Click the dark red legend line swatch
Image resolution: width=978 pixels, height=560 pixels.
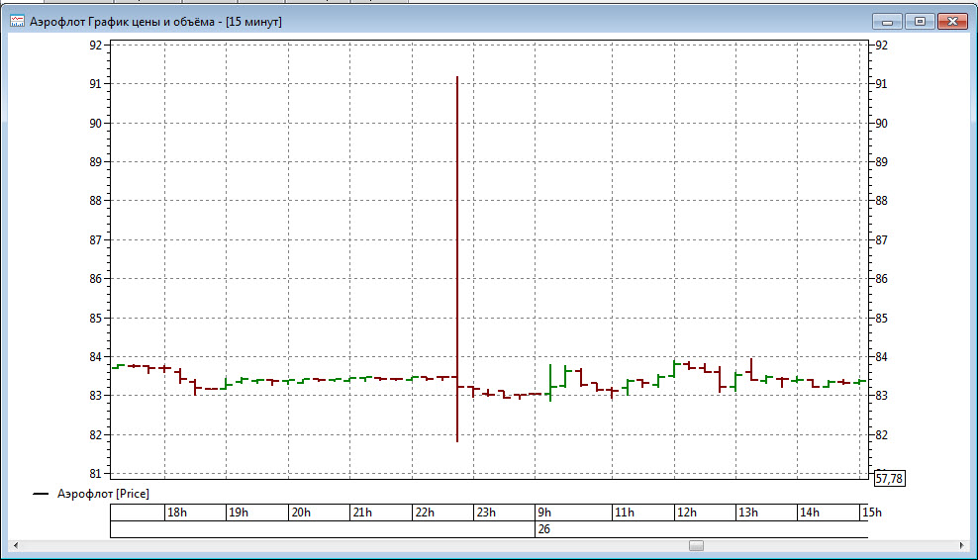(x=41, y=493)
